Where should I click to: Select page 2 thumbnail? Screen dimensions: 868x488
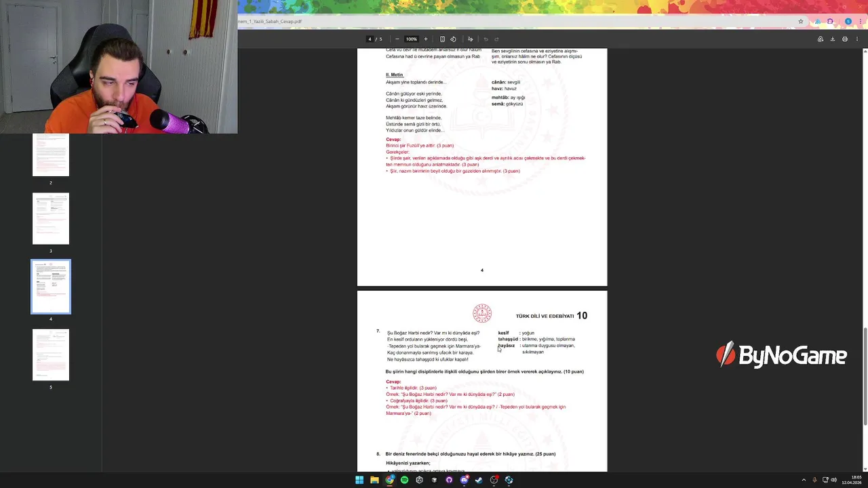(x=51, y=155)
